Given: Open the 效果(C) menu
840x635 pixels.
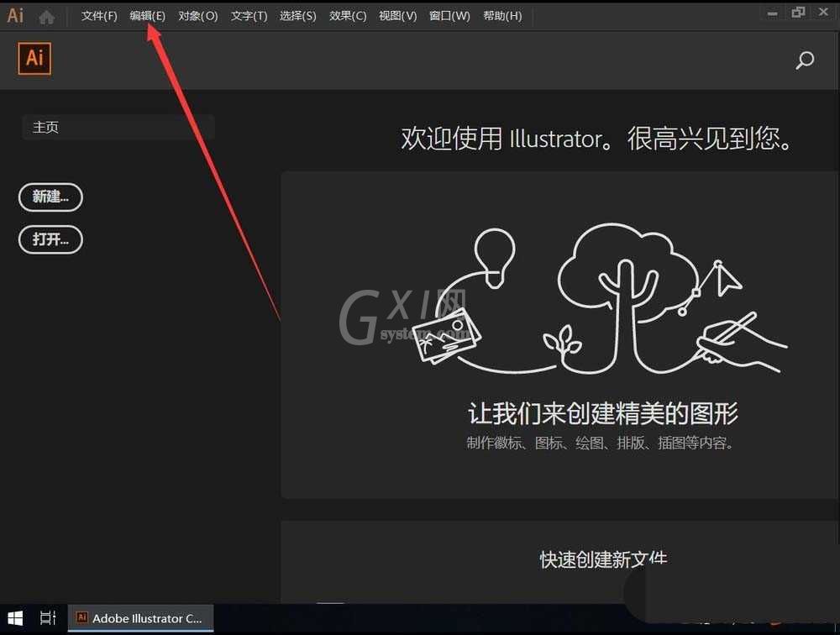Looking at the screenshot, I should coord(348,16).
